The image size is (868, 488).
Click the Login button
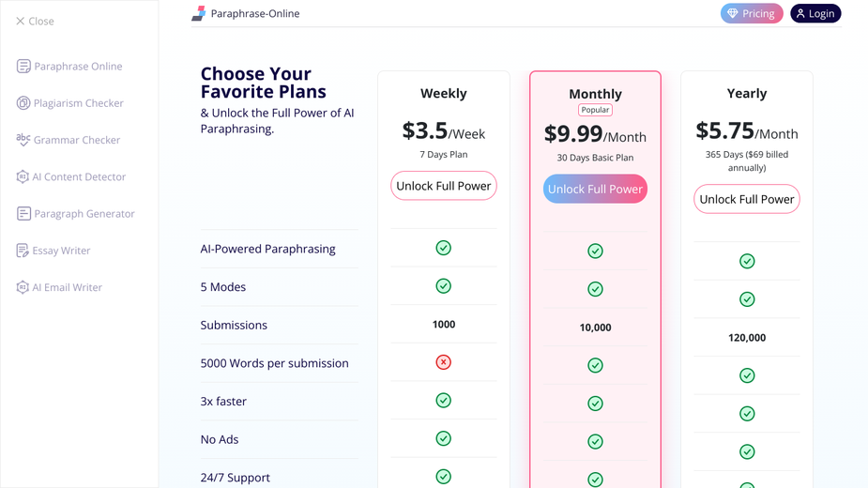pos(815,13)
